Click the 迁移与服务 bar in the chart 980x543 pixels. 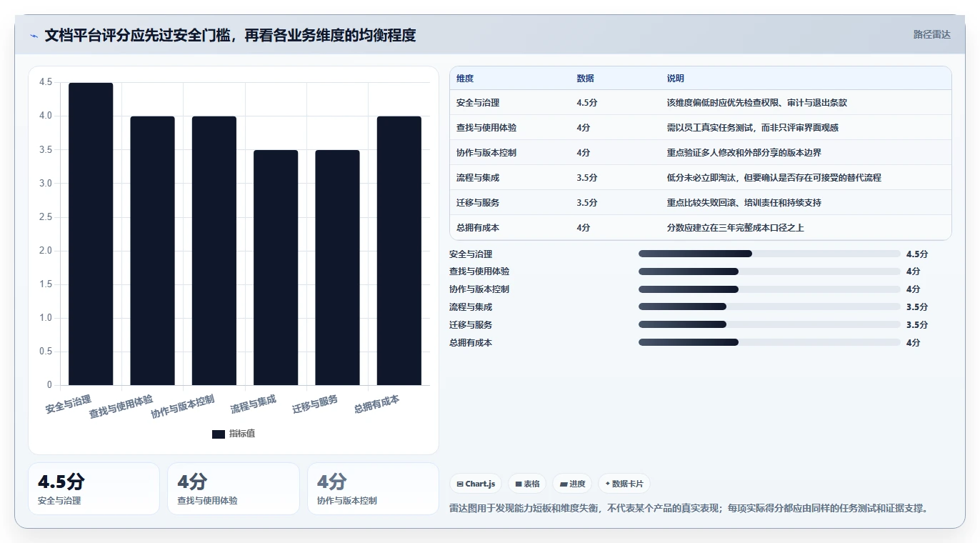point(337,267)
